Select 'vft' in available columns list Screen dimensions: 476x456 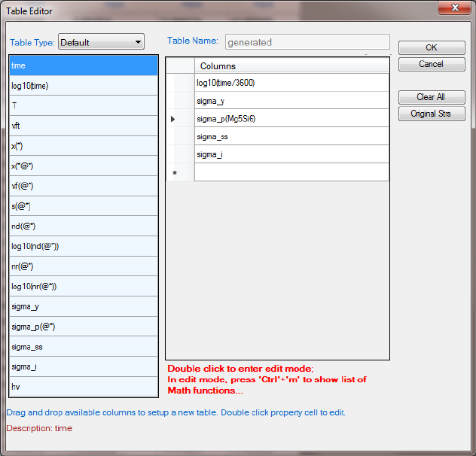(84, 126)
